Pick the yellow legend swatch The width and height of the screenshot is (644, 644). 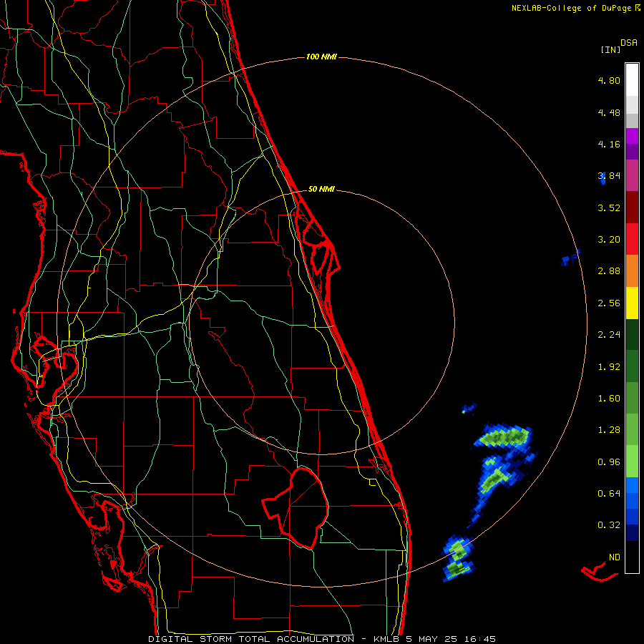coord(632,303)
